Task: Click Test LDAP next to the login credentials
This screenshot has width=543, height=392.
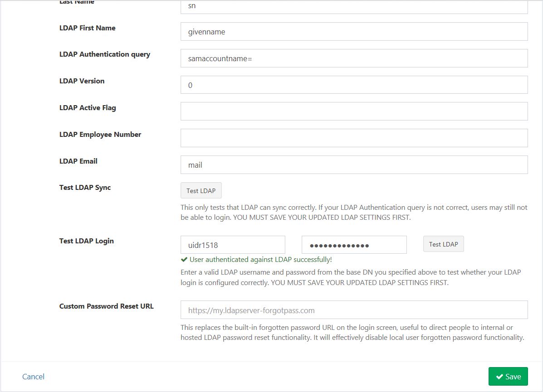Action: 443,244
